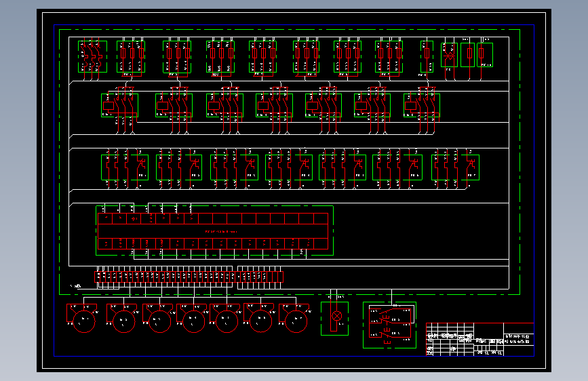This screenshot has width=588, height=381.
Task: Select the long terminal strip's first cell
Action: (x=98, y=277)
